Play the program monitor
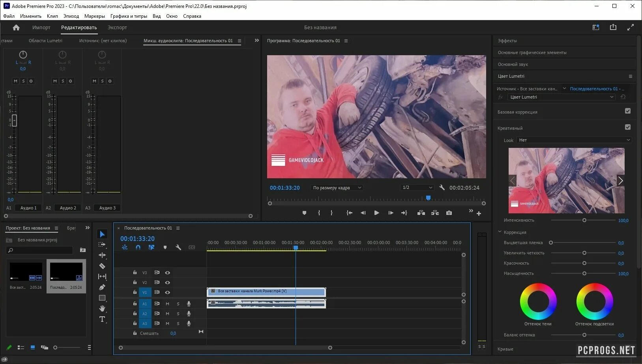Image resolution: width=642 pixels, height=364 pixels. click(377, 213)
